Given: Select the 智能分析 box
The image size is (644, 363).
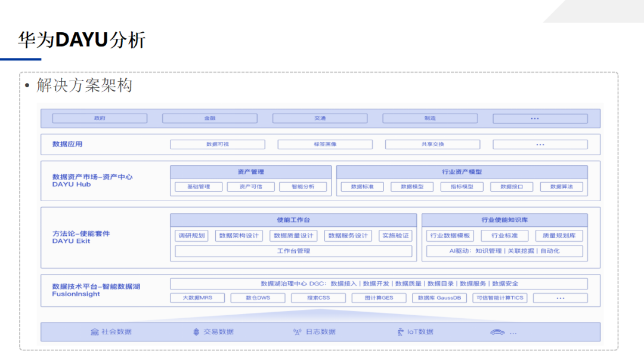Looking at the screenshot, I should 303,187.
